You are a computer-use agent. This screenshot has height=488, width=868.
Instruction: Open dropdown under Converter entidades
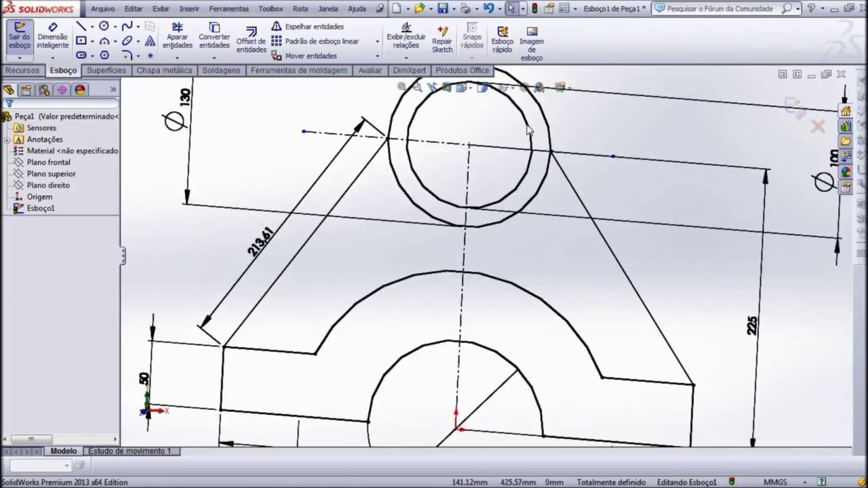214,58
